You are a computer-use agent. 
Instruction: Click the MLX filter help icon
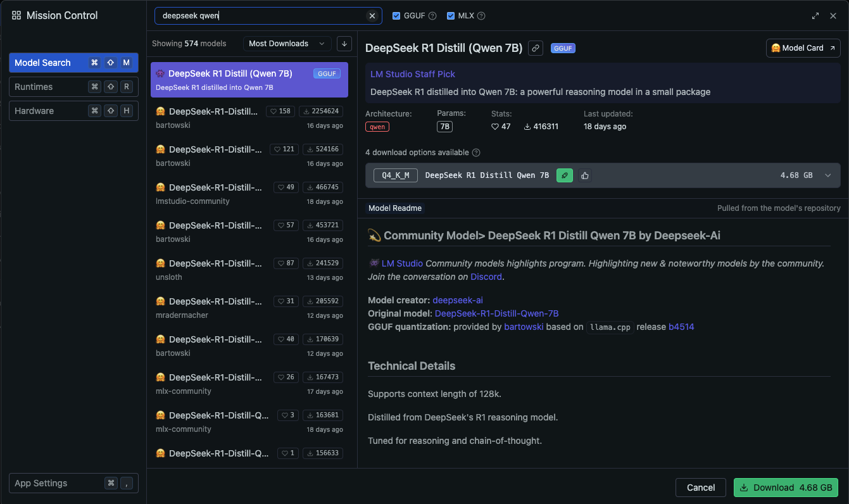click(x=481, y=16)
